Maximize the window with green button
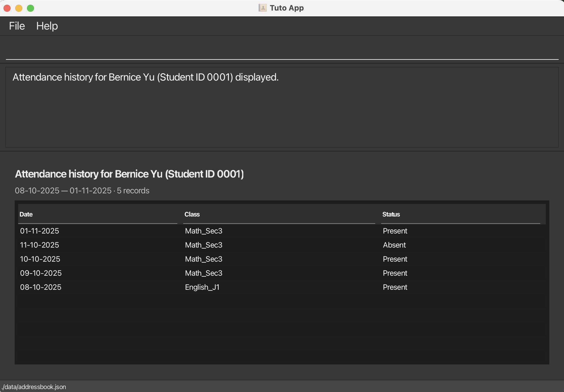Viewport: 564px width, 392px height. pos(30,8)
